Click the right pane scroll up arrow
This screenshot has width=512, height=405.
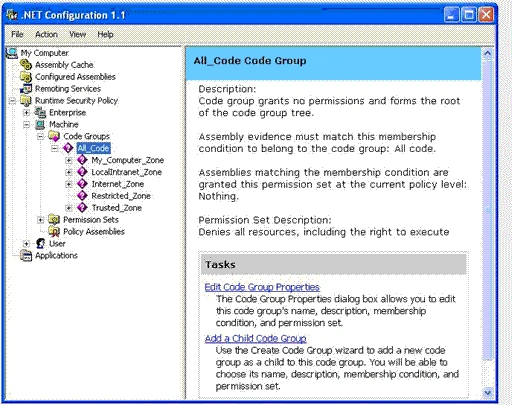pos(487,53)
